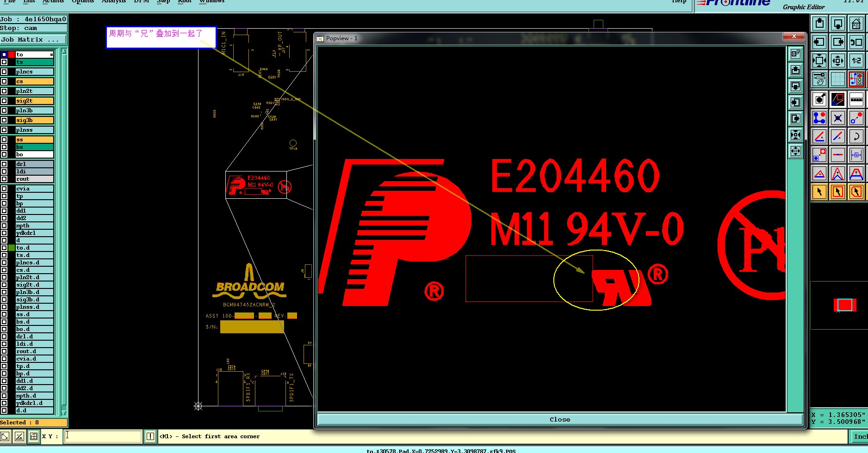Select the plain arrow selection tool

tap(819, 192)
